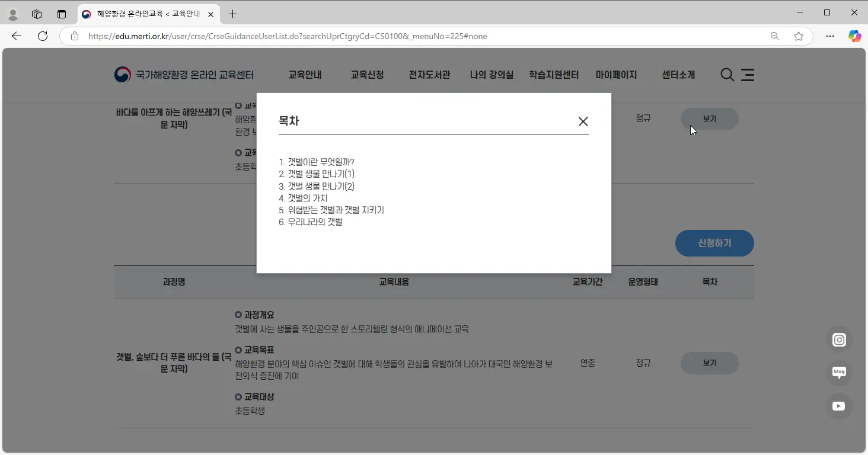Viewport: 868px width, 455px height.
Task: Open the YouTube icon on the right sidebar
Action: pos(838,406)
